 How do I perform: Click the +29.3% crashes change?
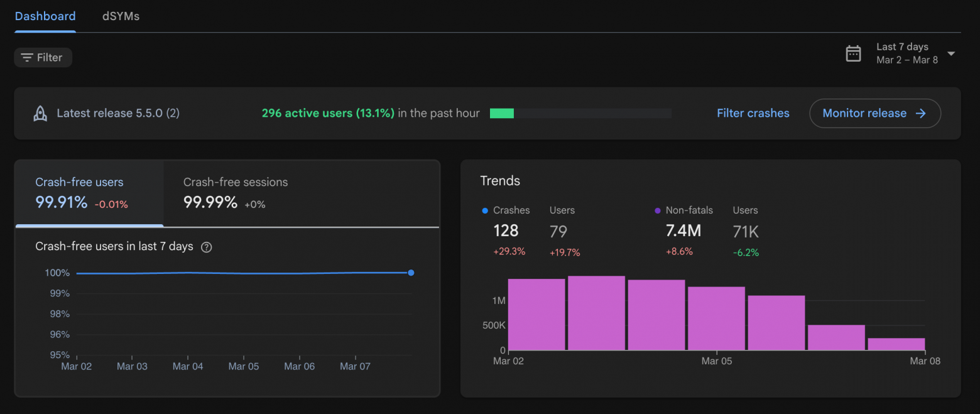[509, 252]
